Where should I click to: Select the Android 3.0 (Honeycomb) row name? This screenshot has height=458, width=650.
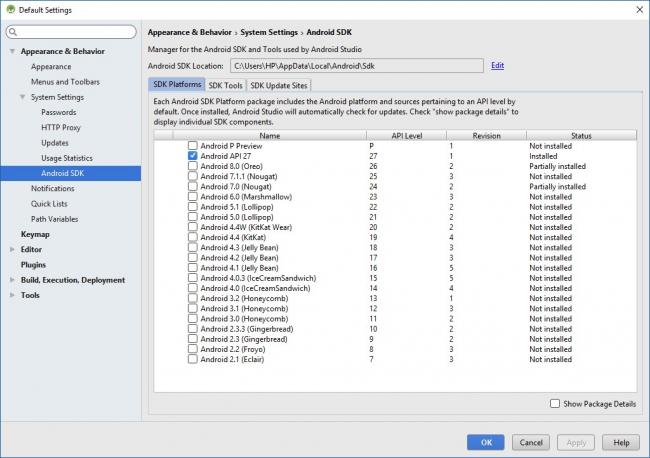click(244, 319)
